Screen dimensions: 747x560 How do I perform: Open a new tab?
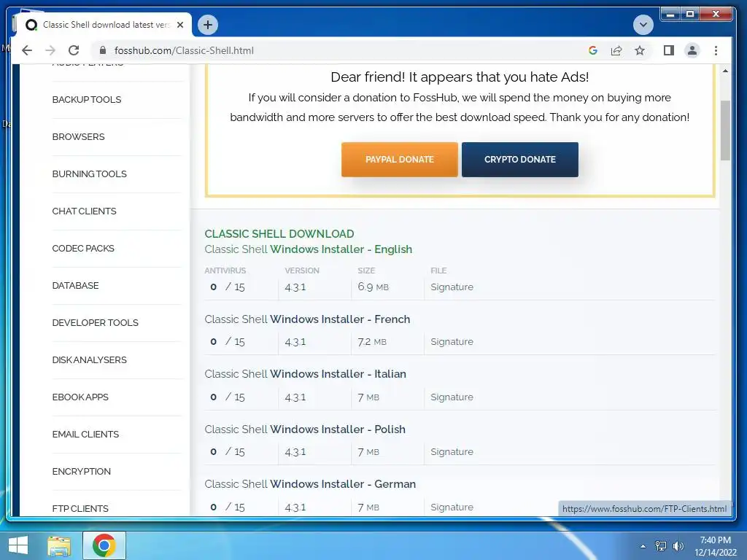click(x=208, y=25)
